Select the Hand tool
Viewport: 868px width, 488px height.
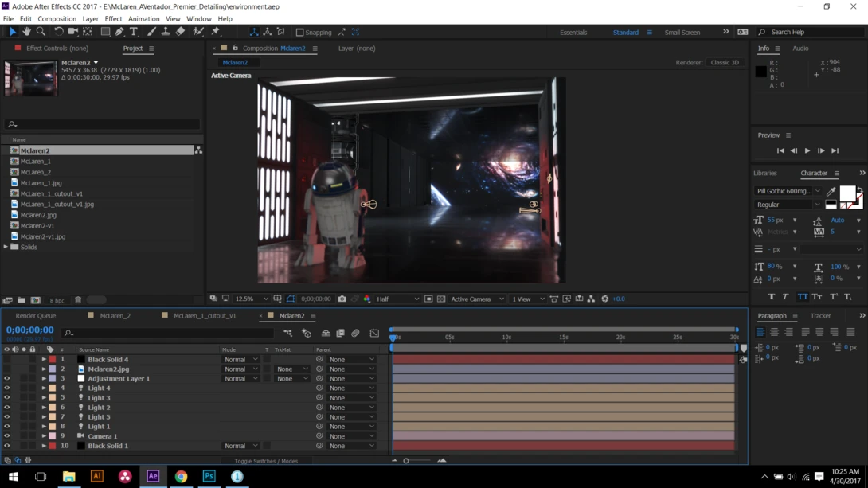tap(26, 32)
